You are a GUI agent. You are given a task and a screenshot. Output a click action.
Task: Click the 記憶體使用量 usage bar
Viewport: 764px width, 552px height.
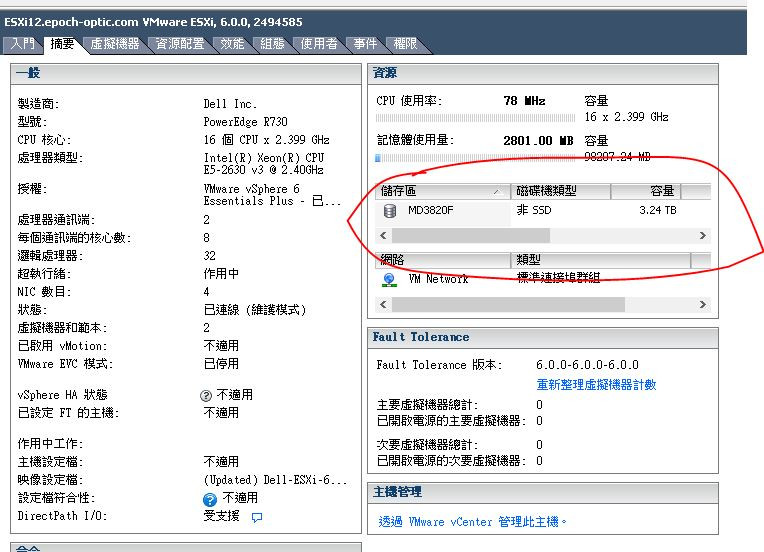click(475, 158)
